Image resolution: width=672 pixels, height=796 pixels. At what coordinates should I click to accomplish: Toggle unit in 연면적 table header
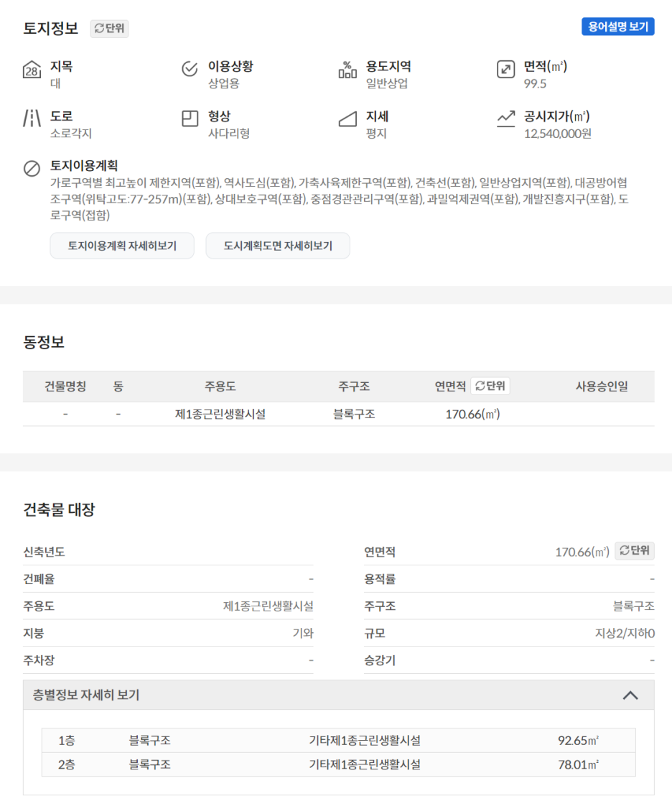[x=490, y=386]
